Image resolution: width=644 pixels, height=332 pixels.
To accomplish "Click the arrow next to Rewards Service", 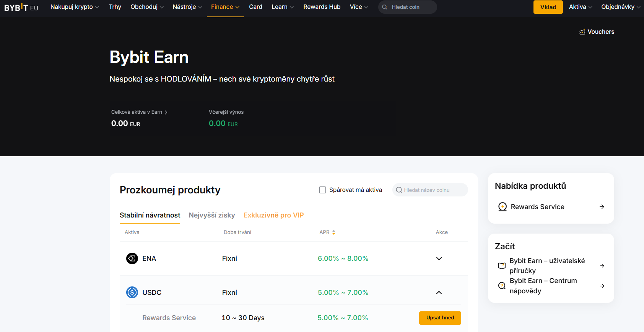I will [x=602, y=207].
